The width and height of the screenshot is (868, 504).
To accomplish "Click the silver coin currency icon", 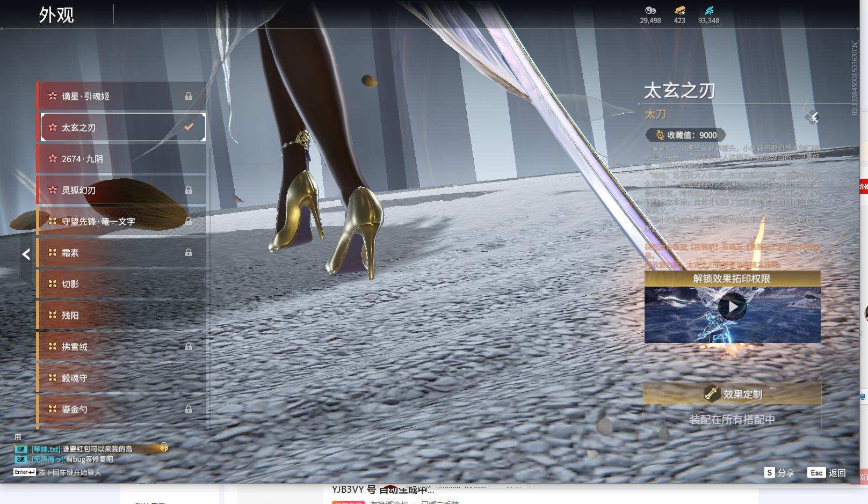I will 650,10.
